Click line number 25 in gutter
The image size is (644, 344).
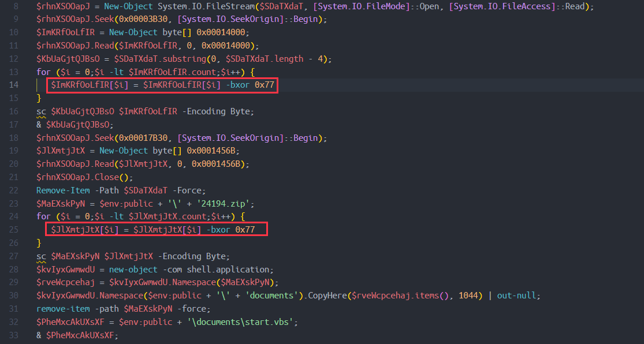[13, 230]
